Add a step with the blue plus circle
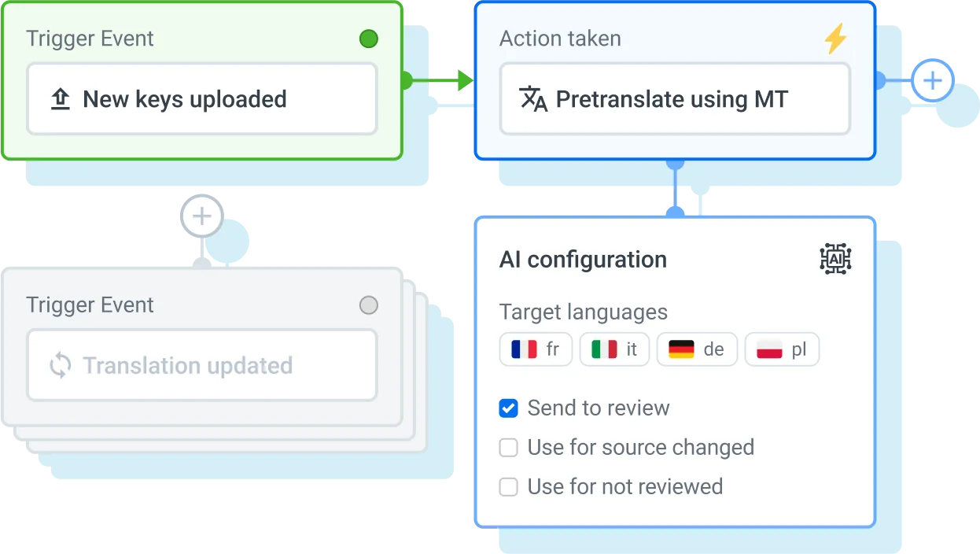 (x=932, y=81)
